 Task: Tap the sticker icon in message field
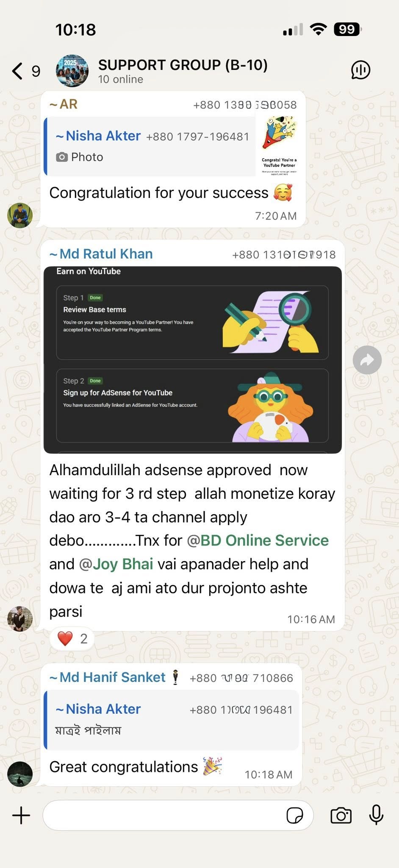coord(294,815)
